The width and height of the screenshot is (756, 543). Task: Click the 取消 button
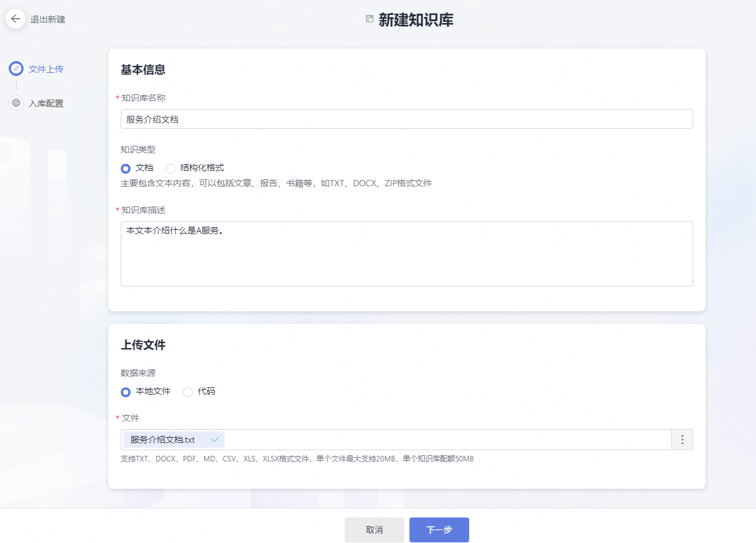pyautogui.click(x=374, y=529)
